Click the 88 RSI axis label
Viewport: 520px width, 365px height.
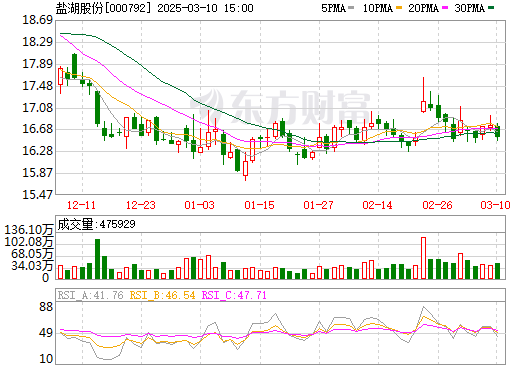coord(46,307)
